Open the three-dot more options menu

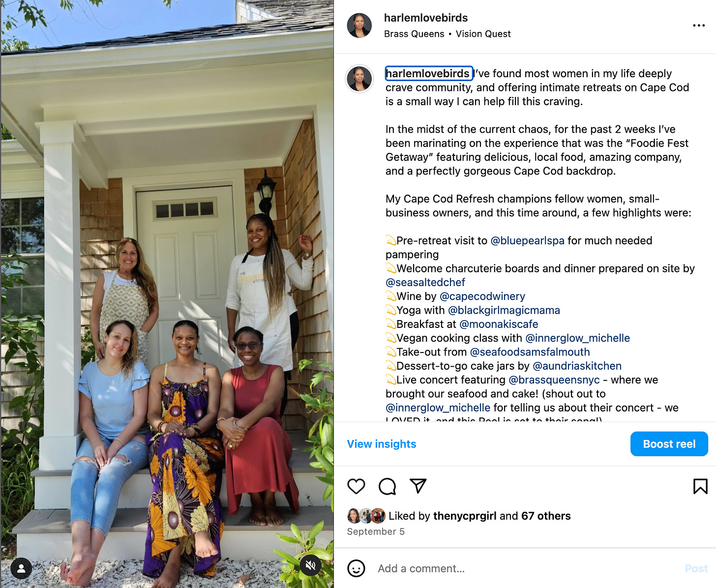pyautogui.click(x=698, y=26)
